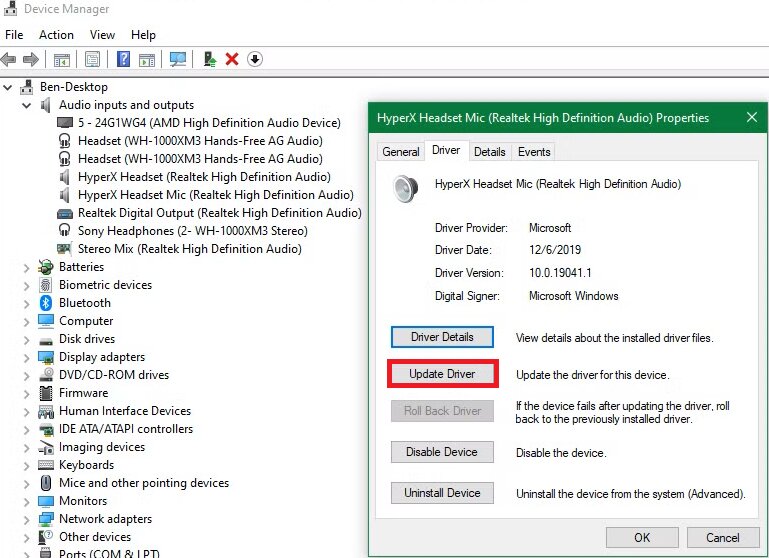Click the Biometric devices fingerprint icon
The height and width of the screenshot is (558, 769).
coord(46,285)
